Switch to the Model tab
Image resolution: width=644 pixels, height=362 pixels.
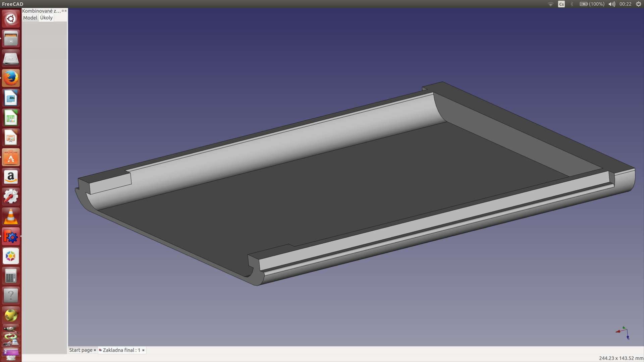click(x=30, y=18)
